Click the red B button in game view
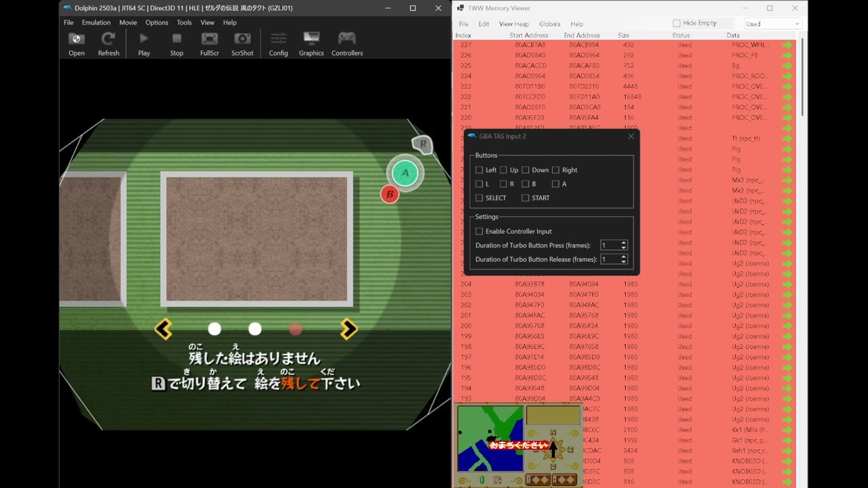This screenshot has width=868, height=488. pos(389,195)
